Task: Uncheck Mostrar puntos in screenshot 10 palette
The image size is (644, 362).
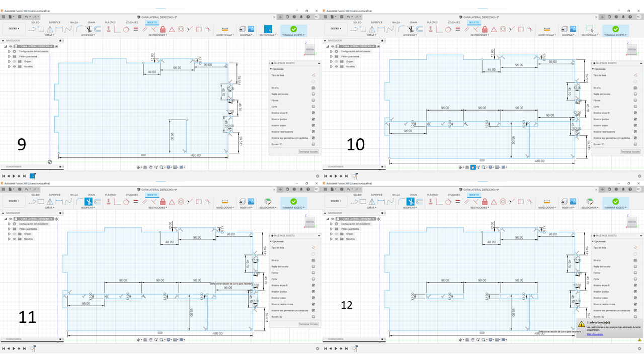Action: pyautogui.click(x=635, y=119)
